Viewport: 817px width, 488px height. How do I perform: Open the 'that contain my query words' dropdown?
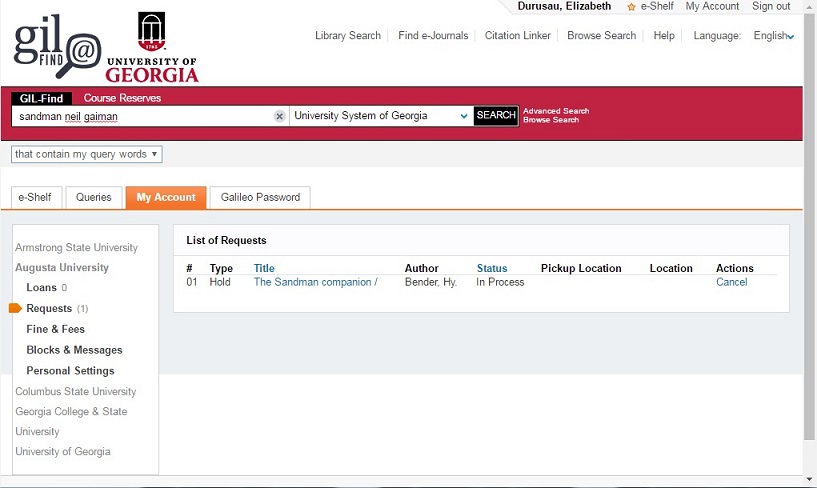pos(86,154)
